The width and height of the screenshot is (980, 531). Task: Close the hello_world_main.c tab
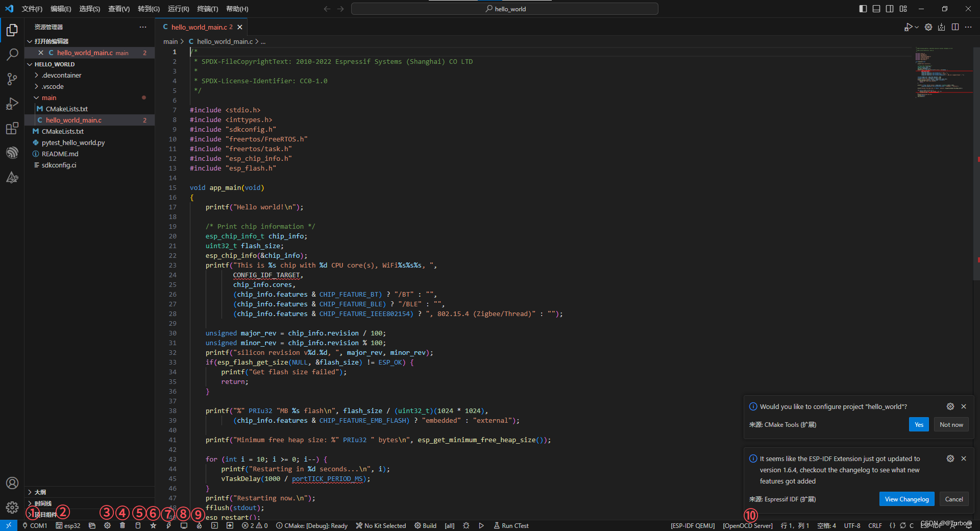coord(240,27)
